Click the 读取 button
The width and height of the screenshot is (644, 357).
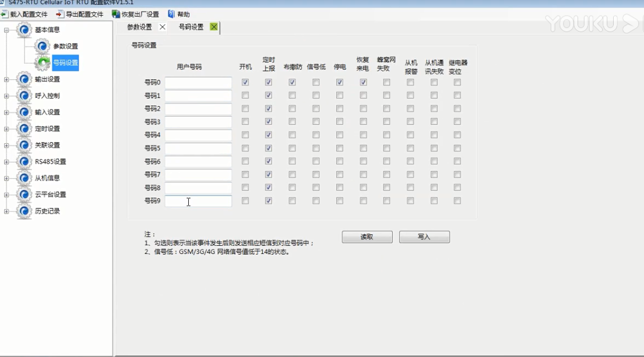click(367, 237)
